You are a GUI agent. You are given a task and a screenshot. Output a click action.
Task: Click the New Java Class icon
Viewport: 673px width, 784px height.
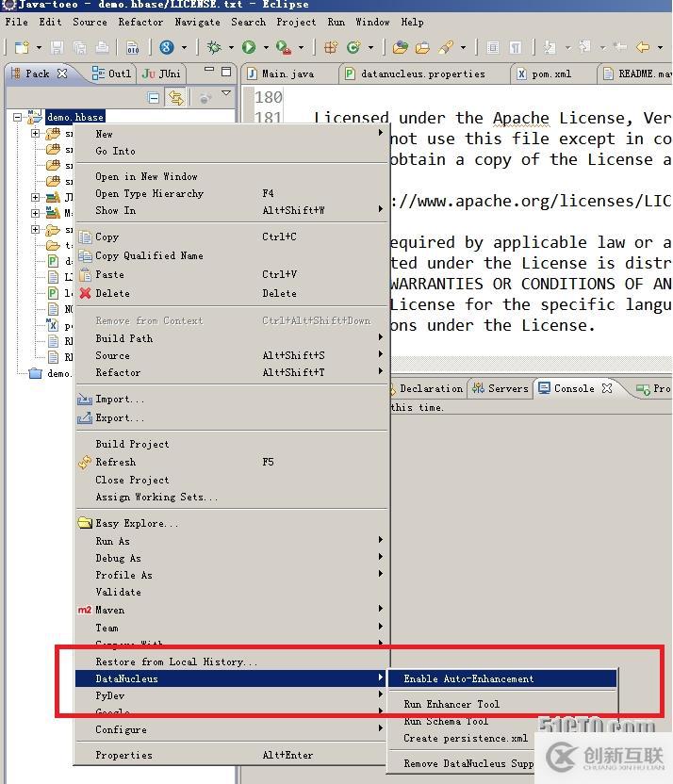tap(353, 47)
